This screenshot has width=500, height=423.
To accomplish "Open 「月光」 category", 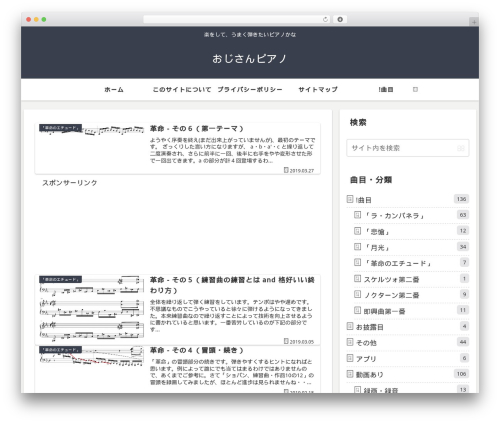I will click(411, 247).
